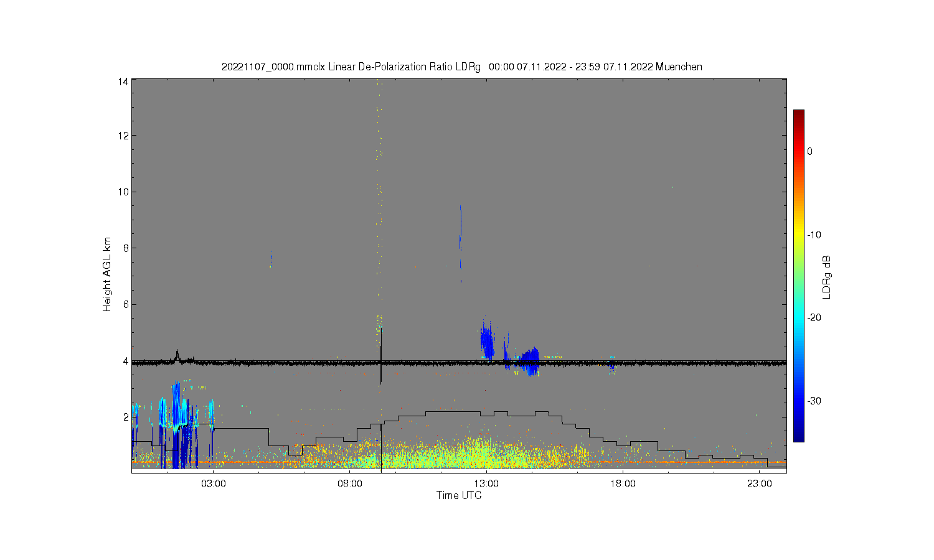Click the height tick label 2

pyautogui.click(x=126, y=417)
